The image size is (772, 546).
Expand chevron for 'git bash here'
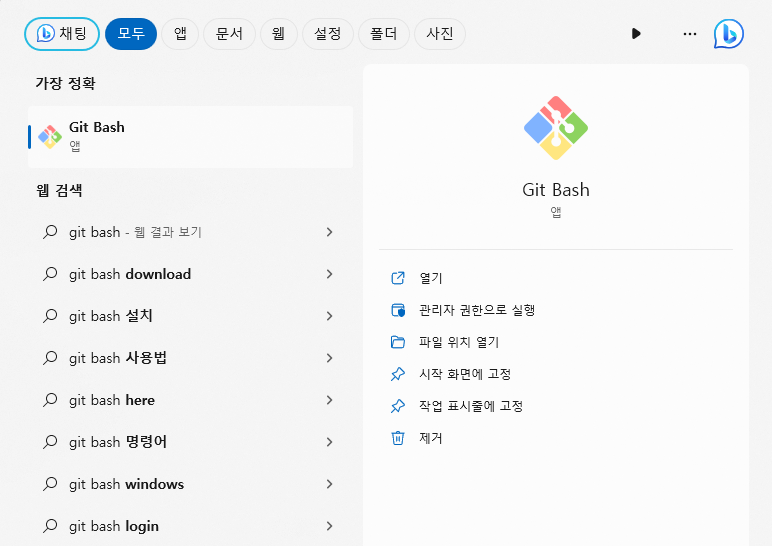(329, 400)
